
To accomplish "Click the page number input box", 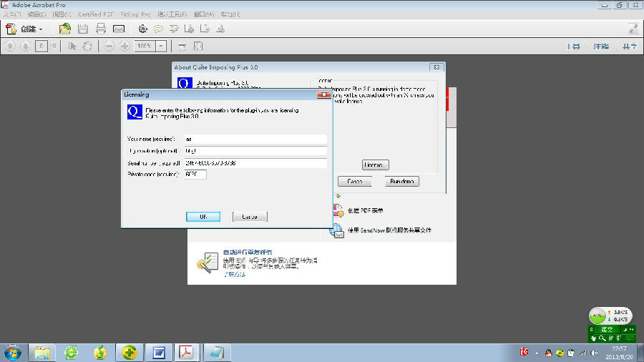I will (x=41, y=47).
